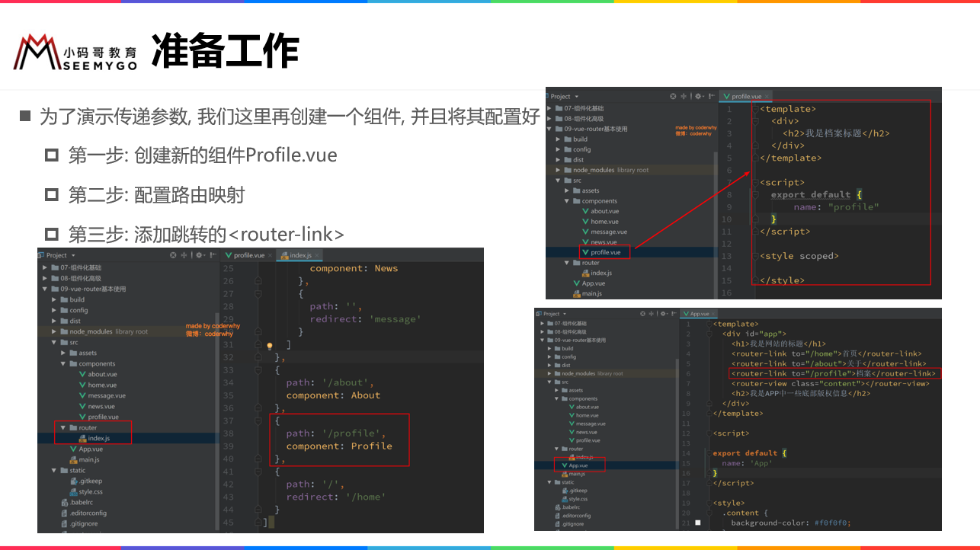Open Project view dropdown in App.vue screenshot
980x550 pixels.
click(x=565, y=314)
